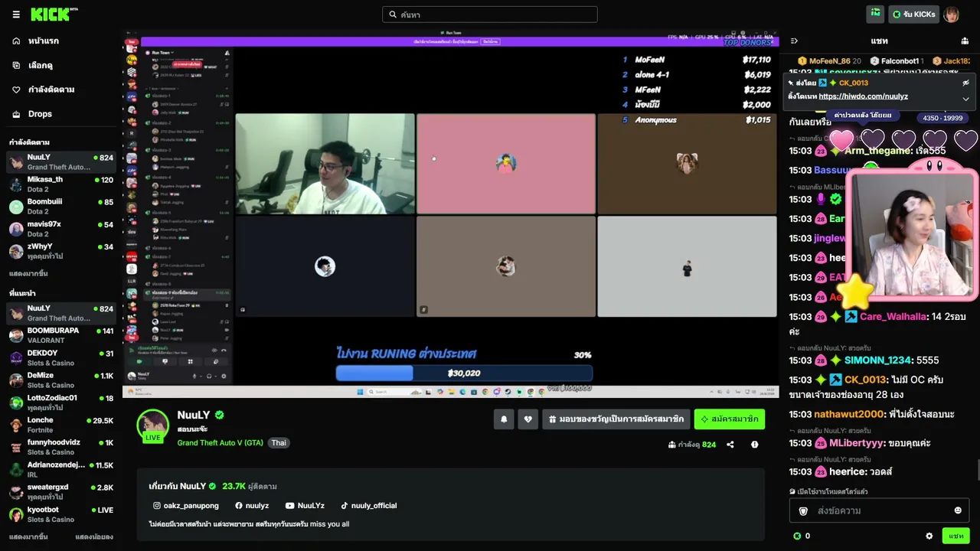Show fewer recommended channels
Image resolution: width=980 pixels, height=551 pixels.
[x=94, y=537]
